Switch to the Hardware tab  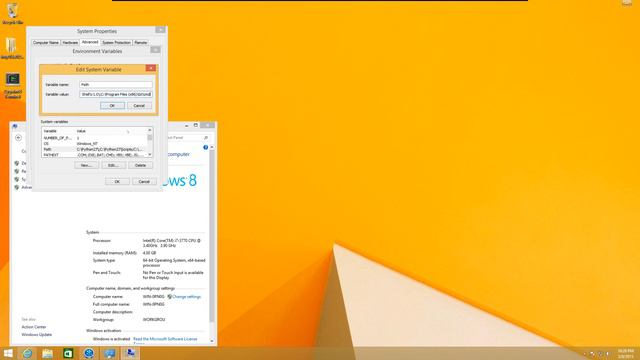point(70,42)
